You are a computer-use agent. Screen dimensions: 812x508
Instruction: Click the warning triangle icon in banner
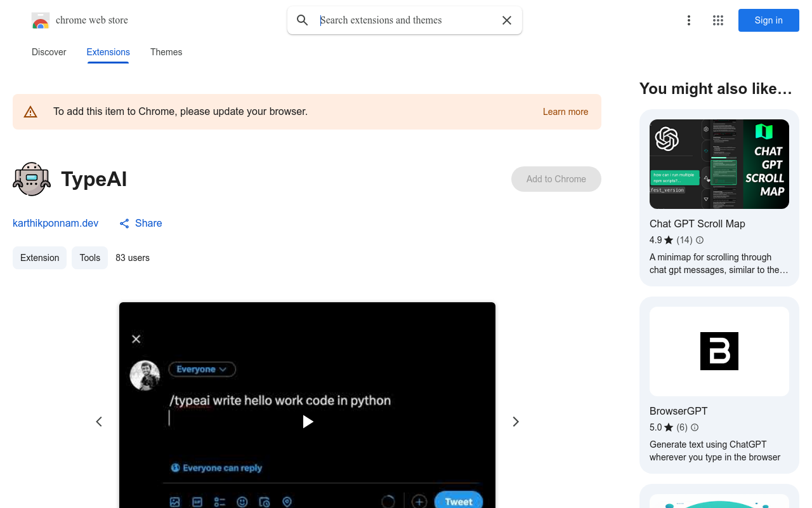pos(30,112)
